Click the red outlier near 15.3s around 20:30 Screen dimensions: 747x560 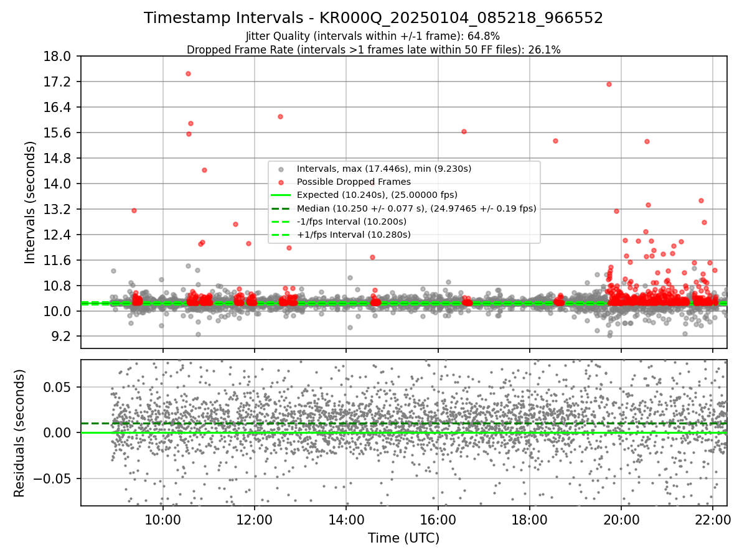(647, 141)
